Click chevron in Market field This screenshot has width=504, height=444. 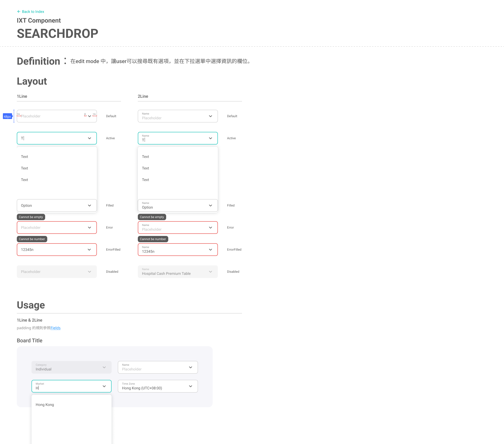[104, 386]
